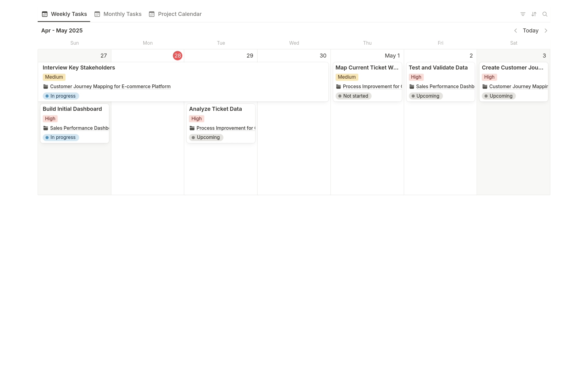
Task: Switch to Project Calendar tab
Action: tap(179, 14)
